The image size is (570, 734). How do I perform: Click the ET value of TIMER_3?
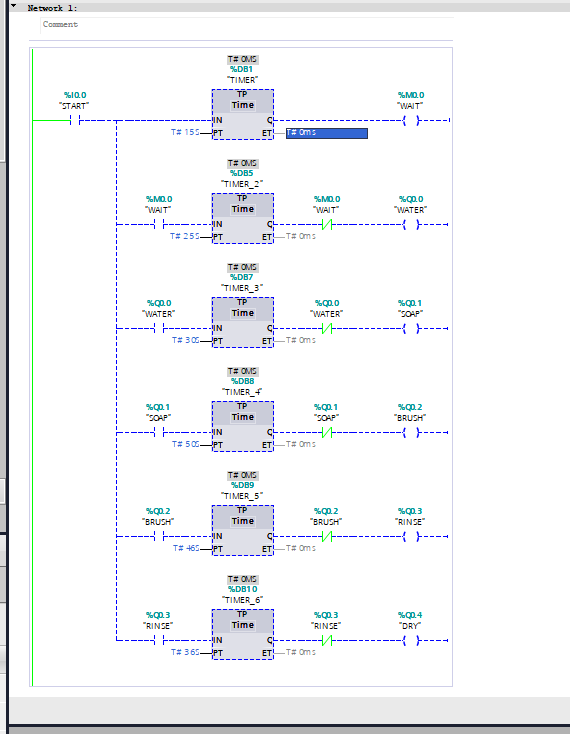click(301, 340)
